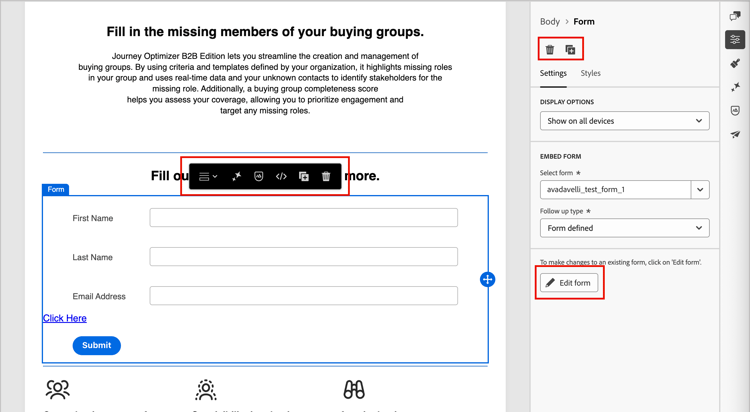This screenshot has width=750, height=412.
Task: Select the settings sliders icon in the right rail
Action: tap(735, 40)
